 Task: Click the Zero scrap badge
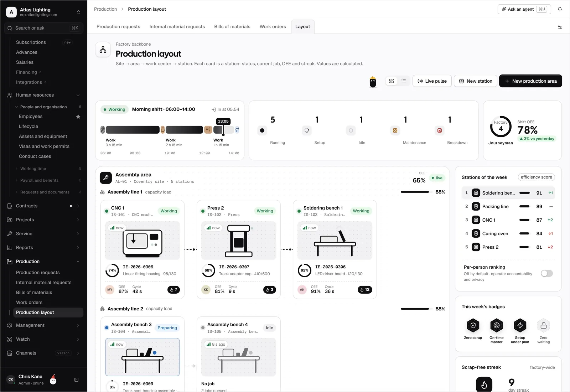[473, 325]
